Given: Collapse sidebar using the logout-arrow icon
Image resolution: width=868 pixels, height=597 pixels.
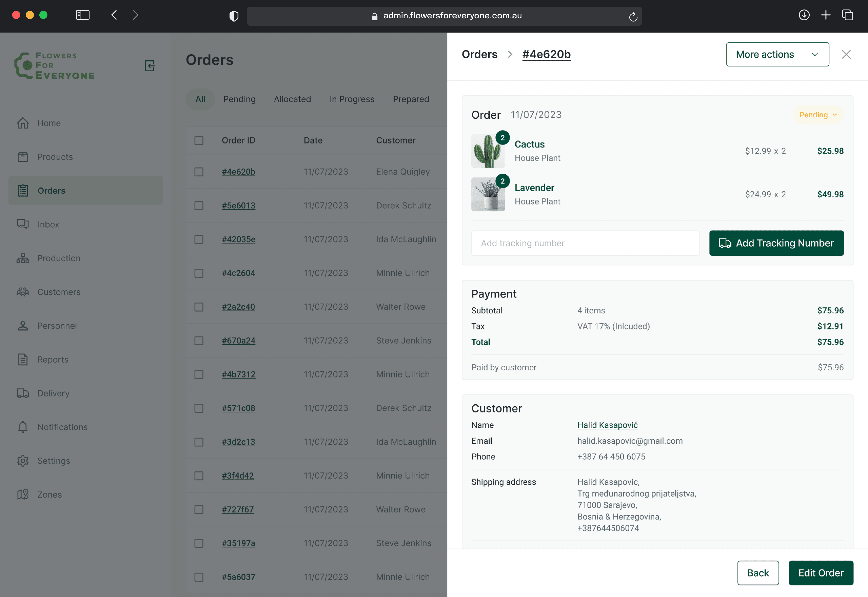Looking at the screenshot, I should pyautogui.click(x=149, y=66).
